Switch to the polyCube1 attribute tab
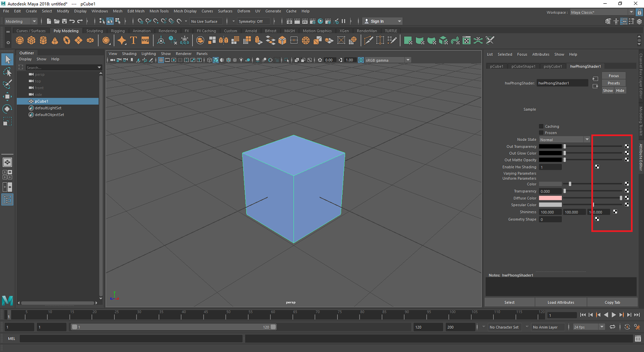 [x=553, y=66]
